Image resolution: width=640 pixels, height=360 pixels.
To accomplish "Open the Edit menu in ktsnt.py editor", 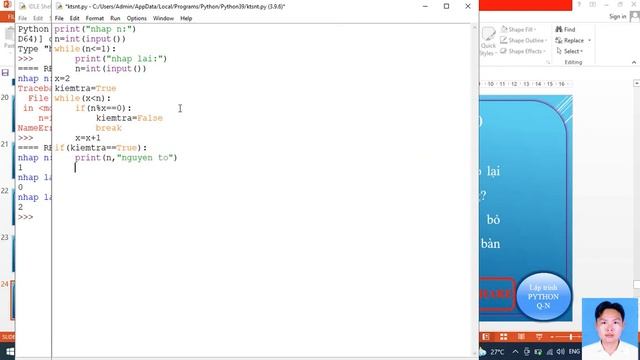I will tap(74, 18).
